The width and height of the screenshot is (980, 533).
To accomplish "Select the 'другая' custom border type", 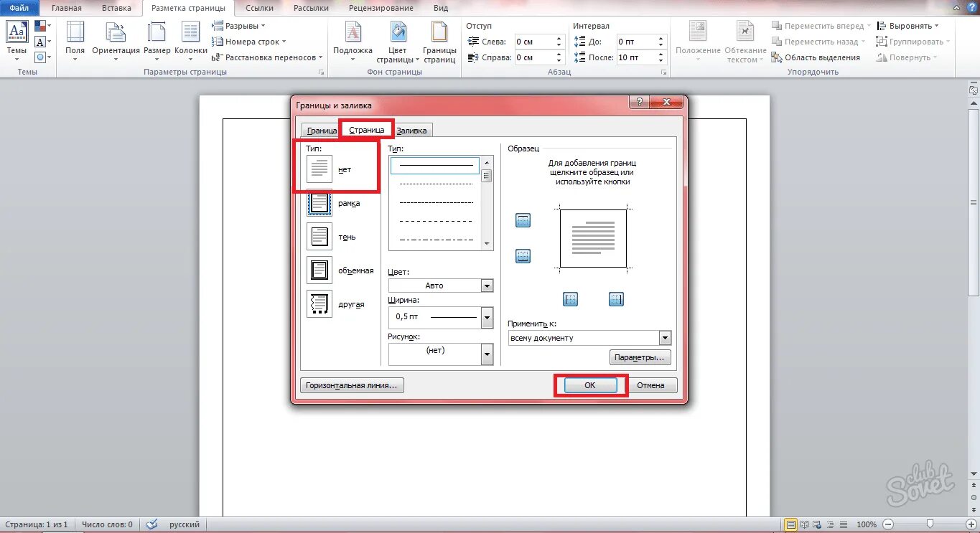I will tap(319, 304).
